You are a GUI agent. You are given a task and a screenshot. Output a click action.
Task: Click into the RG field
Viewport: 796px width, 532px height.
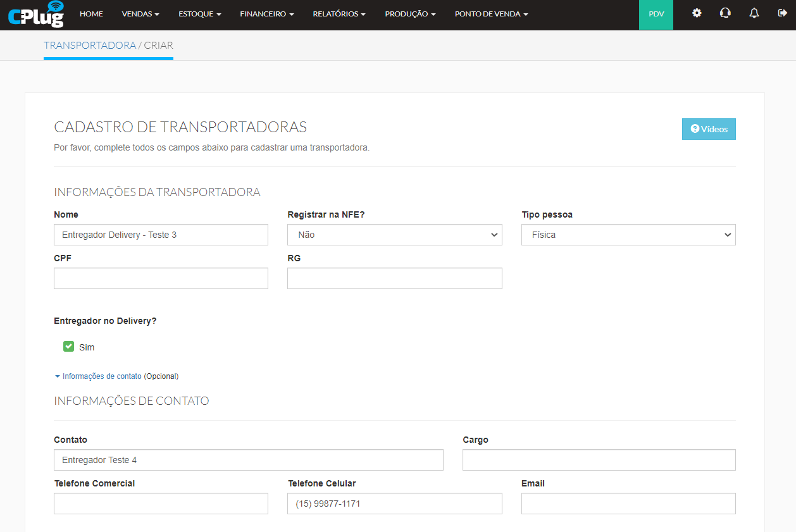point(395,278)
